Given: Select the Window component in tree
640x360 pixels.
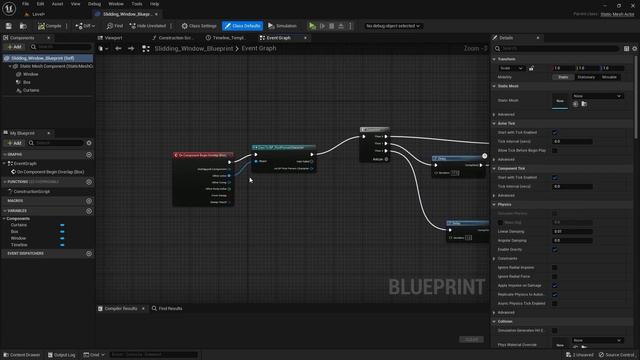Looking at the screenshot, I should point(31,74).
